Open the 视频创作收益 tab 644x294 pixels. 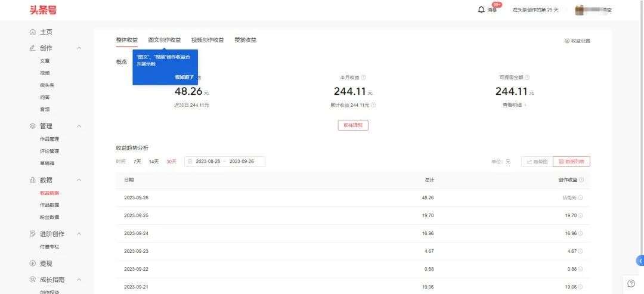click(x=208, y=40)
